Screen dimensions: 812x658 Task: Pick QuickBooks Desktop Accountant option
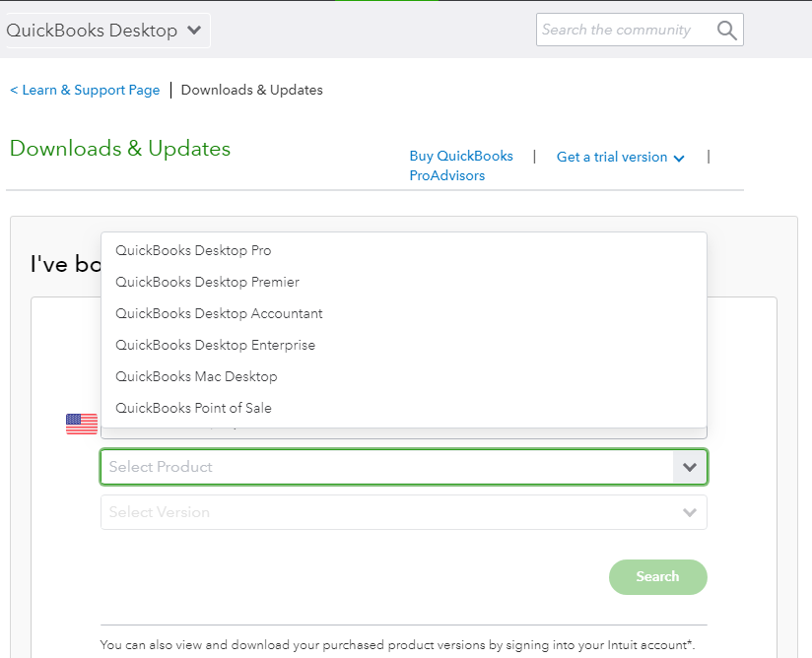coord(219,313)
